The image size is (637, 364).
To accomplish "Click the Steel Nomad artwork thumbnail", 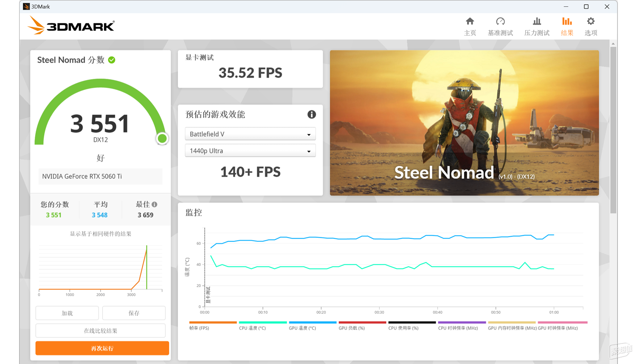I will click(x=464, y=123).
